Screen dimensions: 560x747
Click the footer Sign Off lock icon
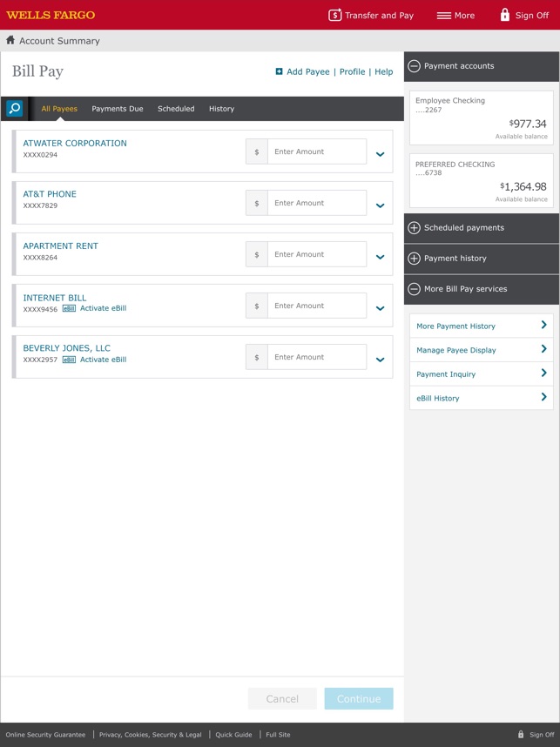[x=521, y=735]
